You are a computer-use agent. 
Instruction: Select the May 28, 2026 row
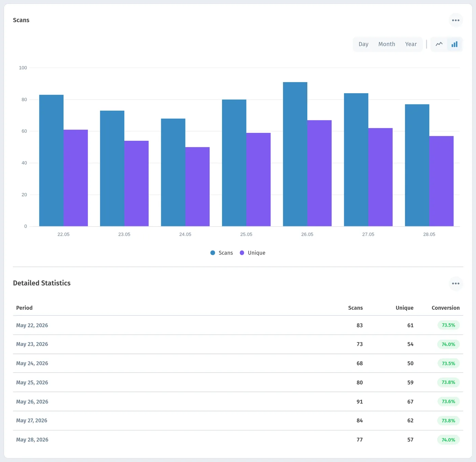coord(238,440)
